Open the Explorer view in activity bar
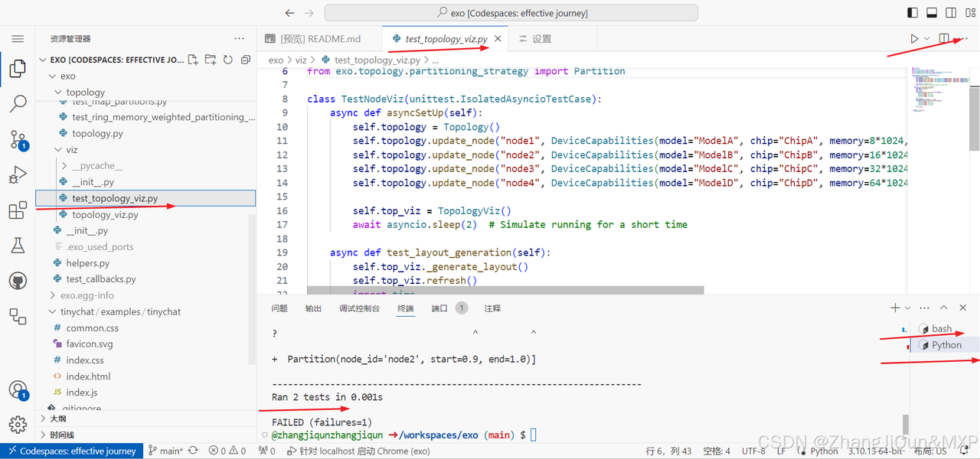Image resolution: width=980 pixels, height=459 pixels. (18, 69)
